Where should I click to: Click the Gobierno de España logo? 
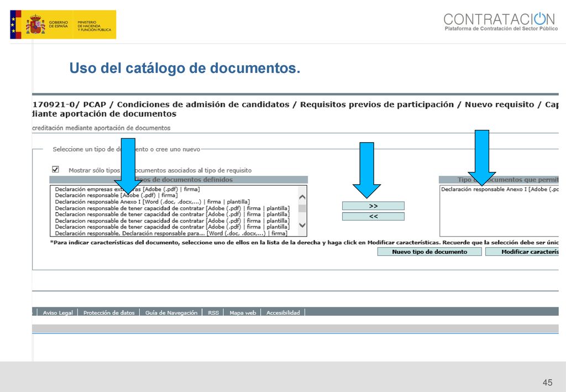(x=63, y=24)
